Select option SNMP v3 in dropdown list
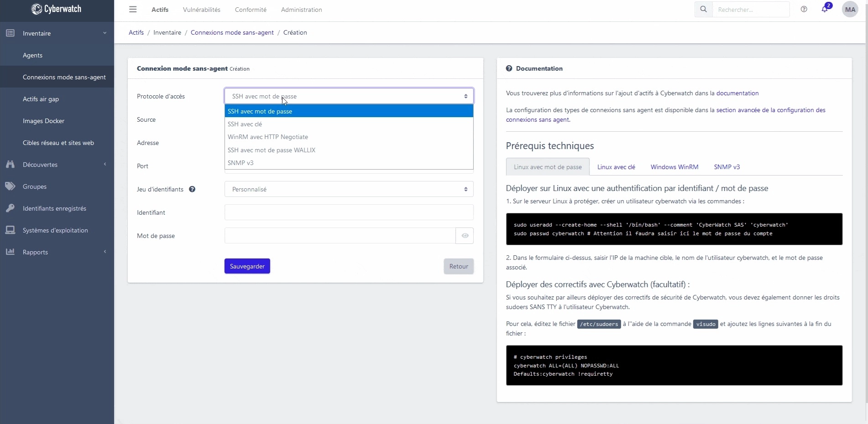 tap(349, 163)
